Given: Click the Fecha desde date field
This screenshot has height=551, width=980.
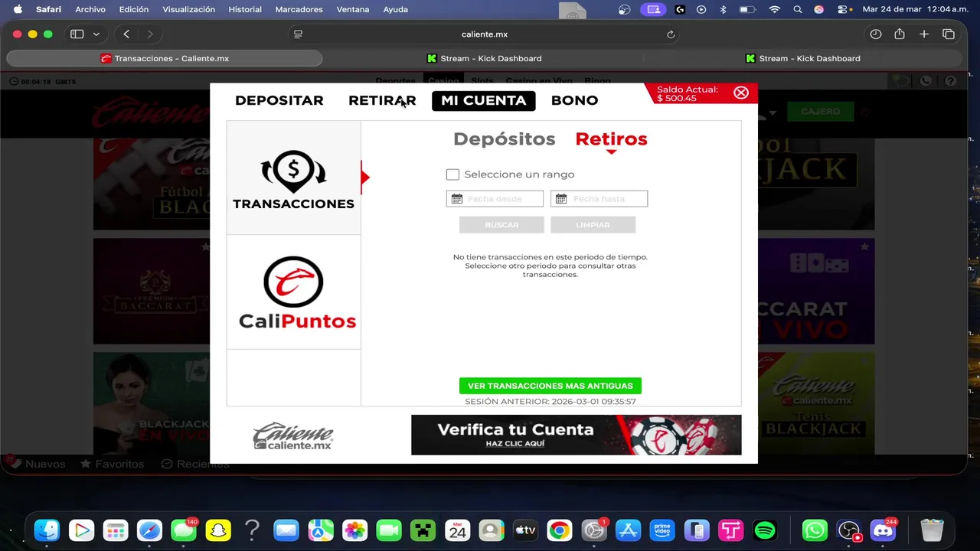Looking at the screenshot, I should click(x=495, y=199).
